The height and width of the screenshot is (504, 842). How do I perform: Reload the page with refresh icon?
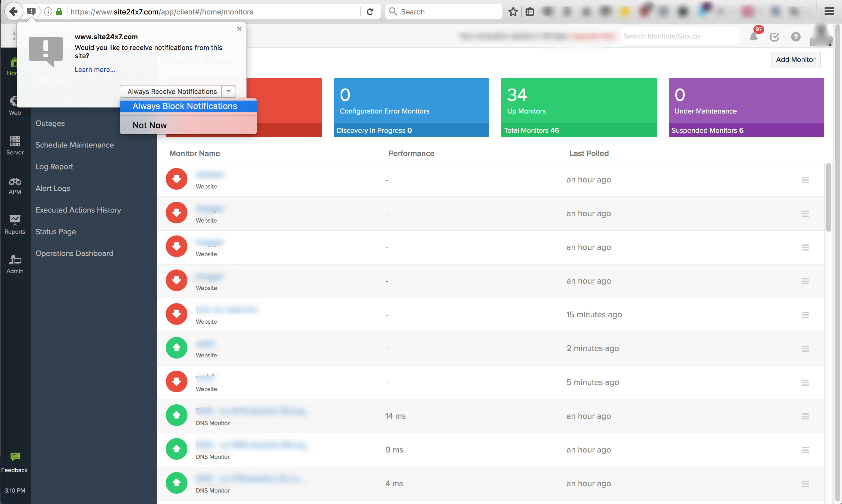370,12
